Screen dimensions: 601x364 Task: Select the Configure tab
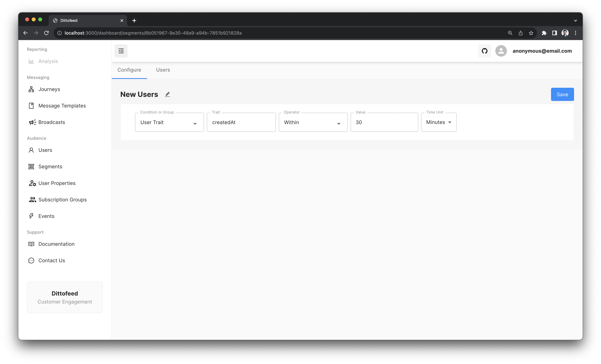[x=129, y=70]
